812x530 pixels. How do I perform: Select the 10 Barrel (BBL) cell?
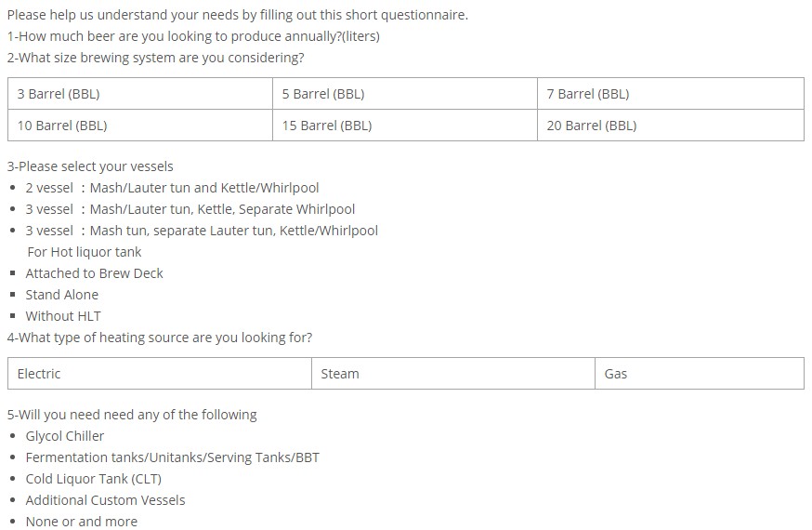pos(62,126)
